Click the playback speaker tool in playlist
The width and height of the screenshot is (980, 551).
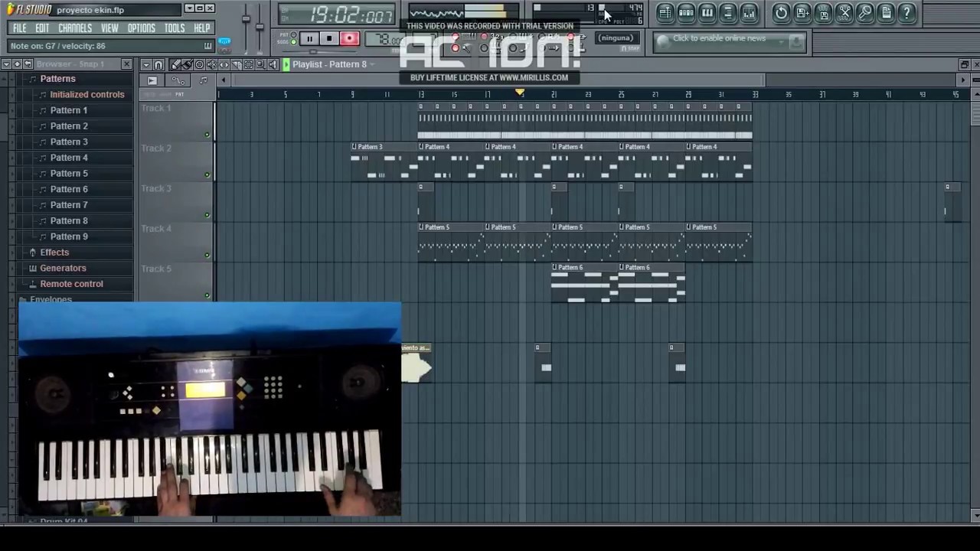pyautogui.click(x=273, y=64)
